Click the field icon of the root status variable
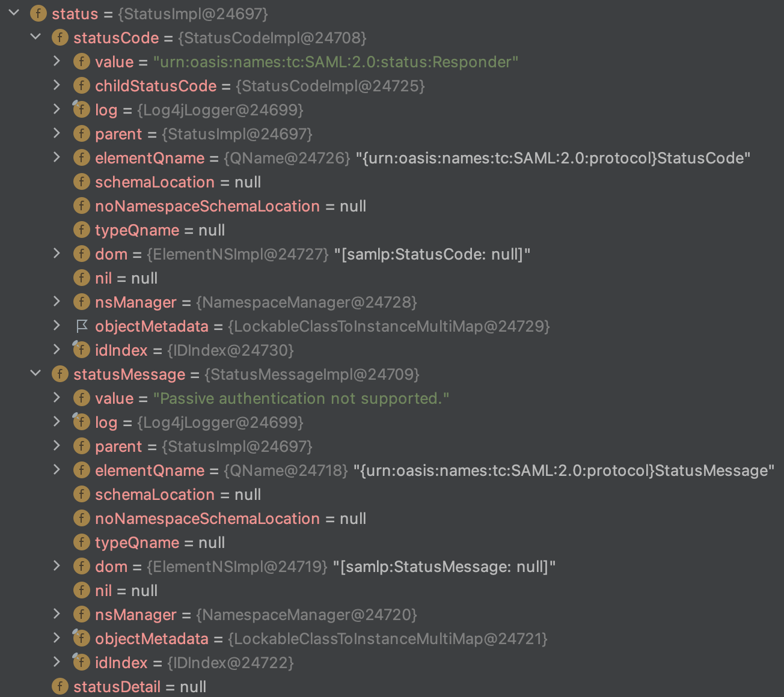This screenshot has height=697, width=784. (x=38, y=14)
